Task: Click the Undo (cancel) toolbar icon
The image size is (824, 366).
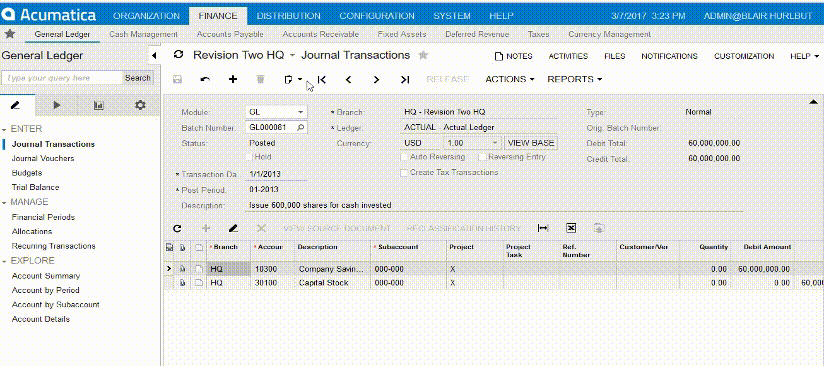Action: click(205, 79)
